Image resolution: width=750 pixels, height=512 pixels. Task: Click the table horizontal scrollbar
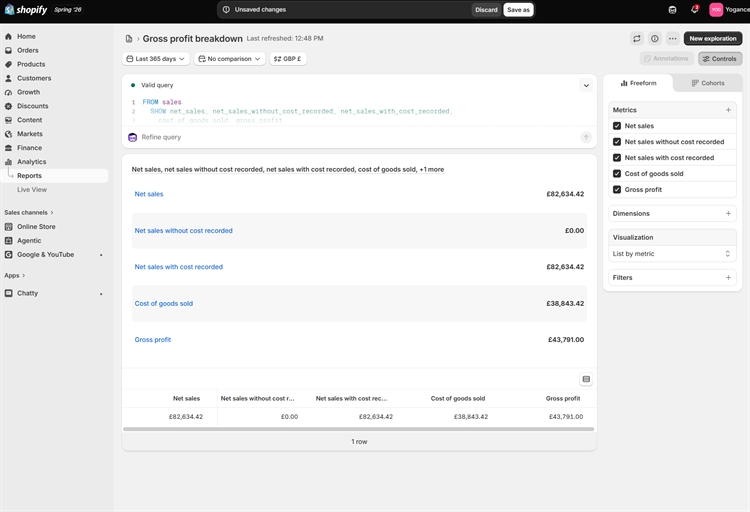(x=358, y=429)
